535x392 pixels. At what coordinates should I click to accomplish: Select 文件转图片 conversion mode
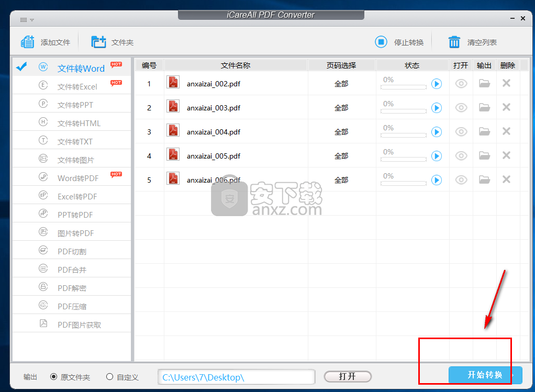click(72, 159)
